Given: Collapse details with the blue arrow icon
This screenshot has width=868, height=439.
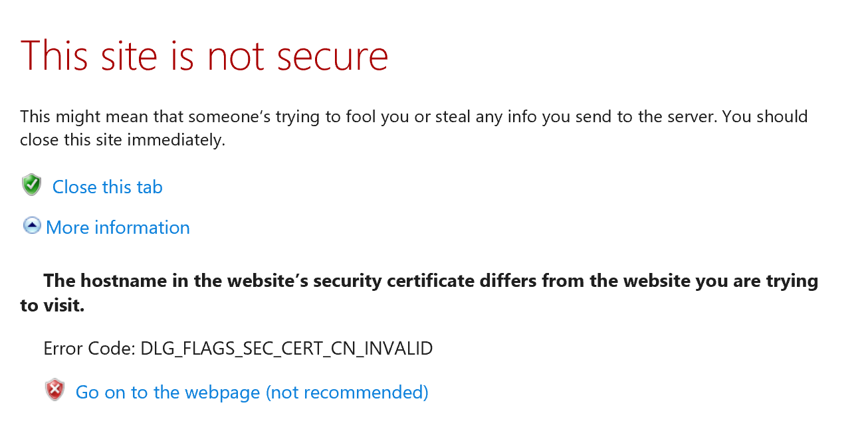Looking at the screenshot, I should click(31, 226).
